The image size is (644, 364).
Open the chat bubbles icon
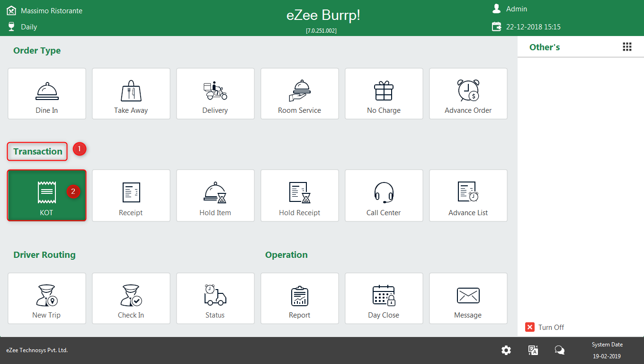[560, 350]
